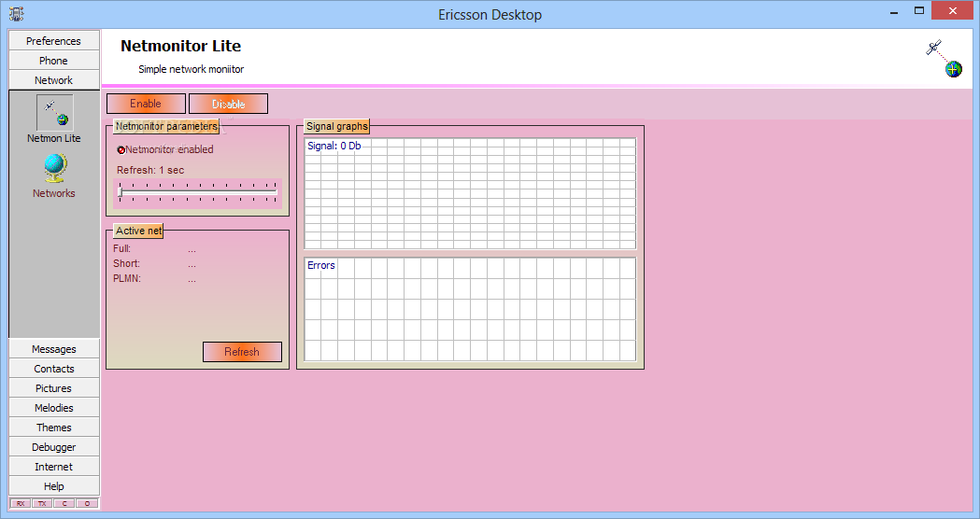Image resolution: width=980 pixels, height=519 pixels.
Task: Click the 'PLMN:' label in Active net
Action: (x=127, y=278)
